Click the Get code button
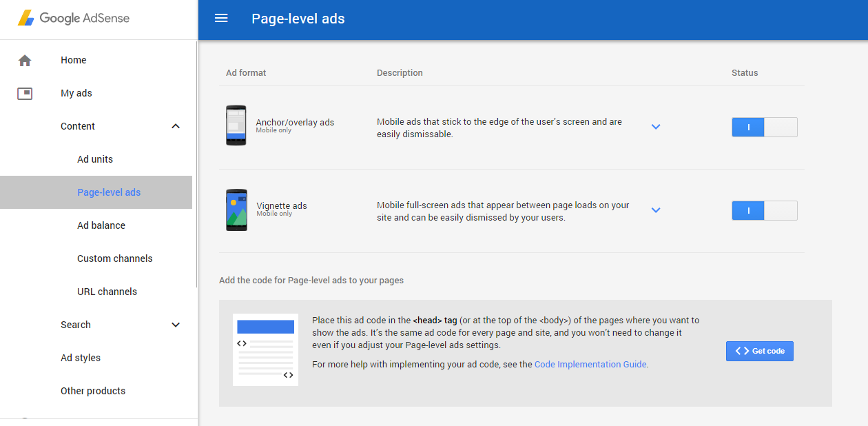Image resolution: width=868 pixels, height=426 pixels. point(759,351)
